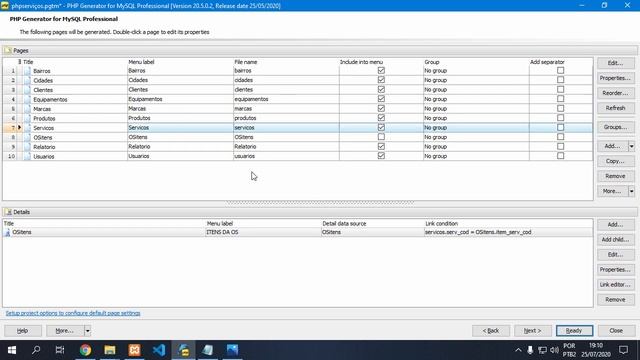Open Task View on the taskbar
Screen dimensions: 640x360
click(x=60, y=350)
